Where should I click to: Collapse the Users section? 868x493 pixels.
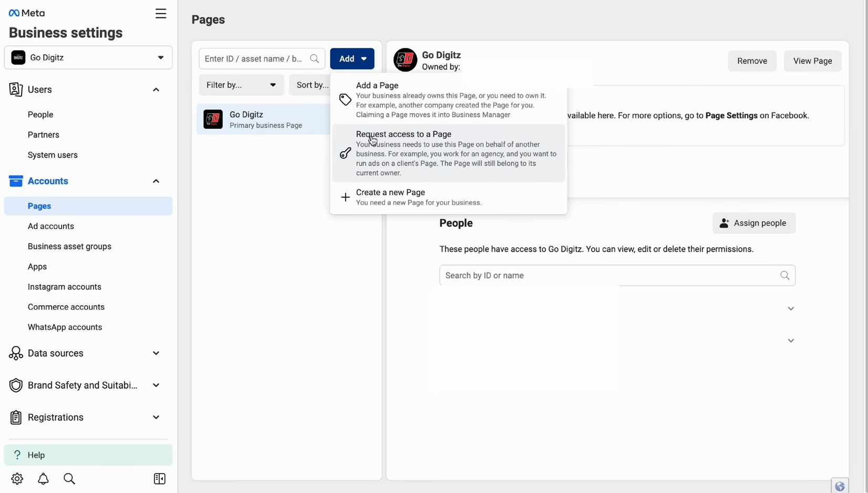tap(156, 90)
